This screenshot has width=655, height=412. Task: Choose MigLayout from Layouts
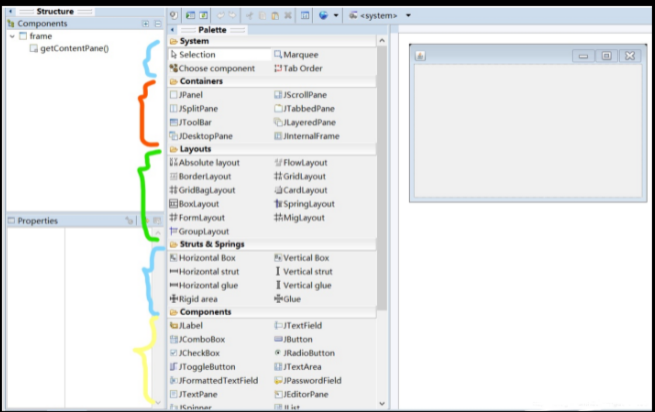pos(300,218)
